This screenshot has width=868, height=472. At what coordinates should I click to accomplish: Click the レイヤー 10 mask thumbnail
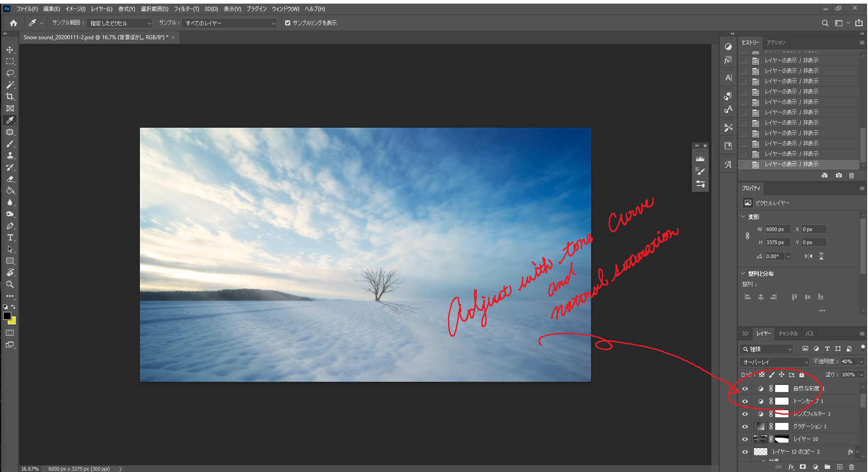click(782, 439)
